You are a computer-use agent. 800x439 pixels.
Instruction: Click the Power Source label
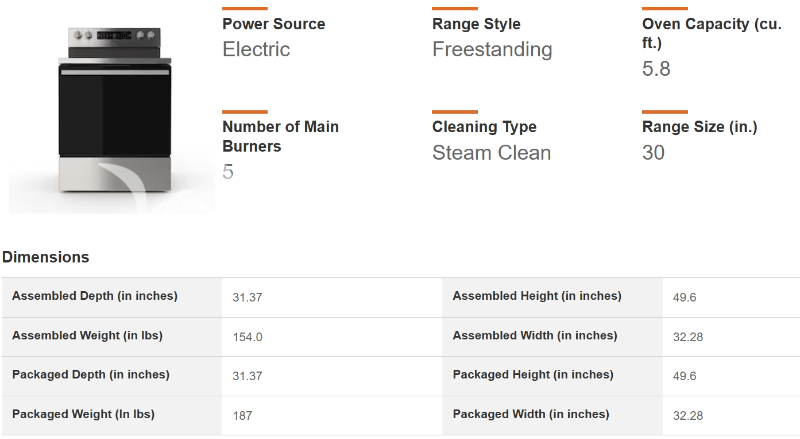273,24
